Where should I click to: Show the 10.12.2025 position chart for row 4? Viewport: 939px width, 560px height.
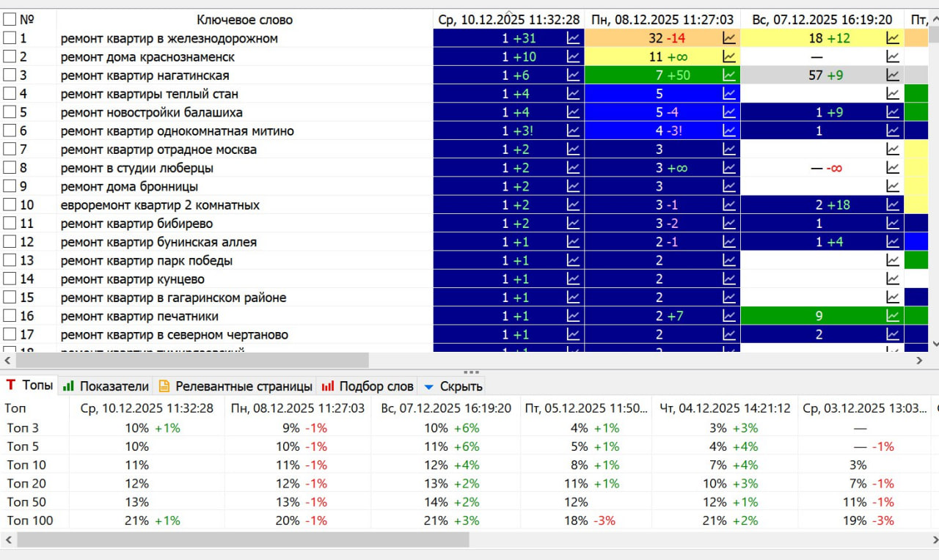click(573, 94)
